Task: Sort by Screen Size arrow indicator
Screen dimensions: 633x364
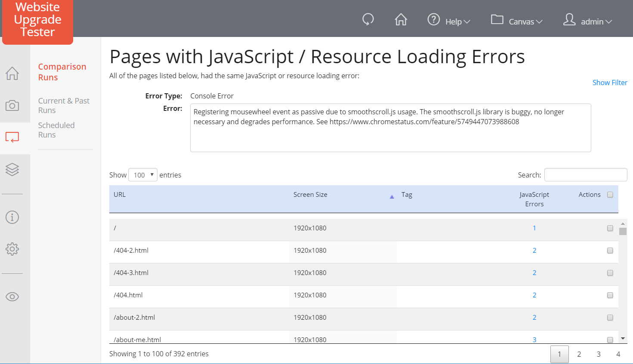Action: tap(392, 197)
